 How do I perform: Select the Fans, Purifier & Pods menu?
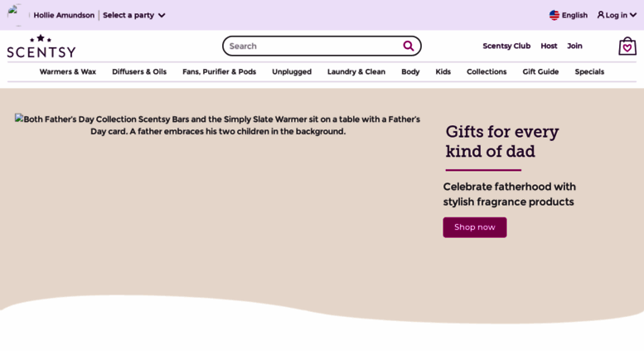[220, 71]
